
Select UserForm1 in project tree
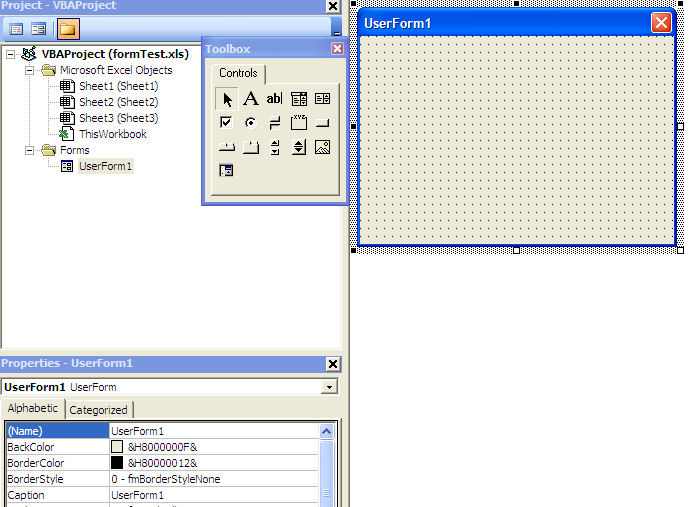pyautogui.click(x=105, y=166)
